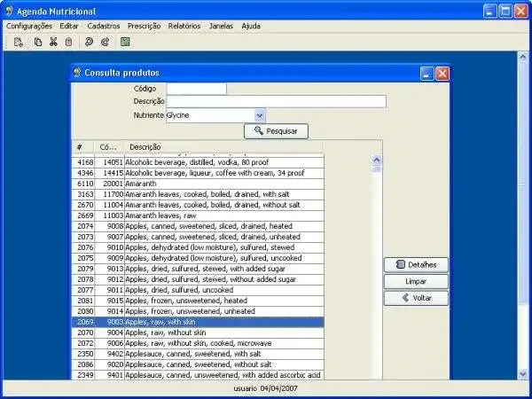Sort by the # column header

[82, 147]
